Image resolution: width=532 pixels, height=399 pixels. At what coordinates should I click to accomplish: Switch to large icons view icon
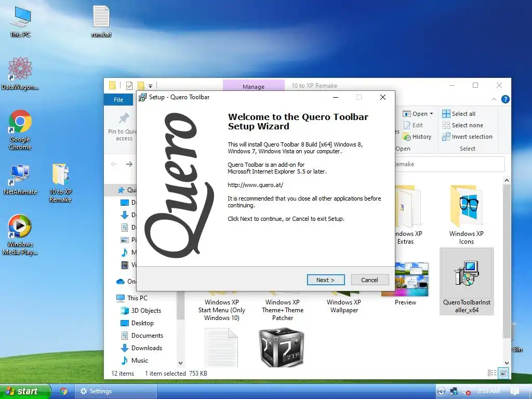coord(504,373)
